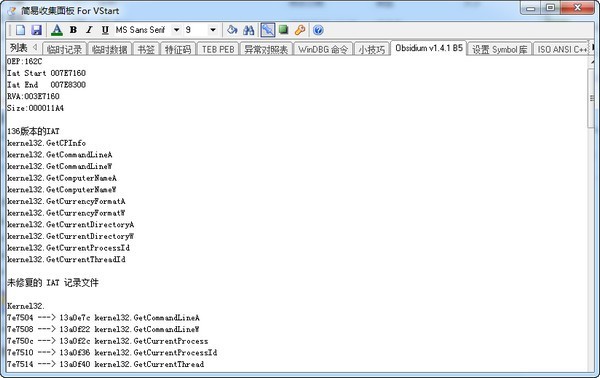Toggle bold formatting

(73, 30)
